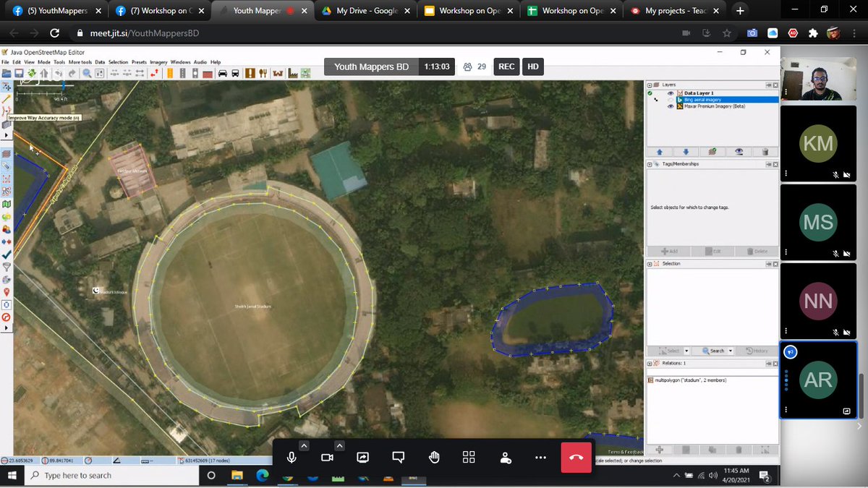Click the green Download map data icon
868x488 pixels.
click(32, 74)
